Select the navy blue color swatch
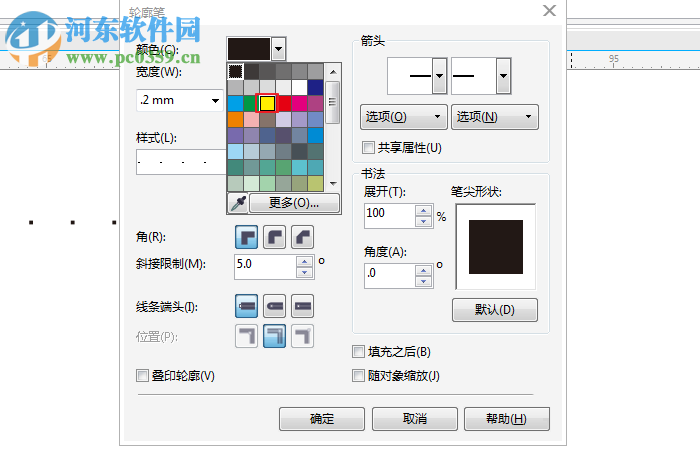700x450 pixels. click(x=316, y=88)
